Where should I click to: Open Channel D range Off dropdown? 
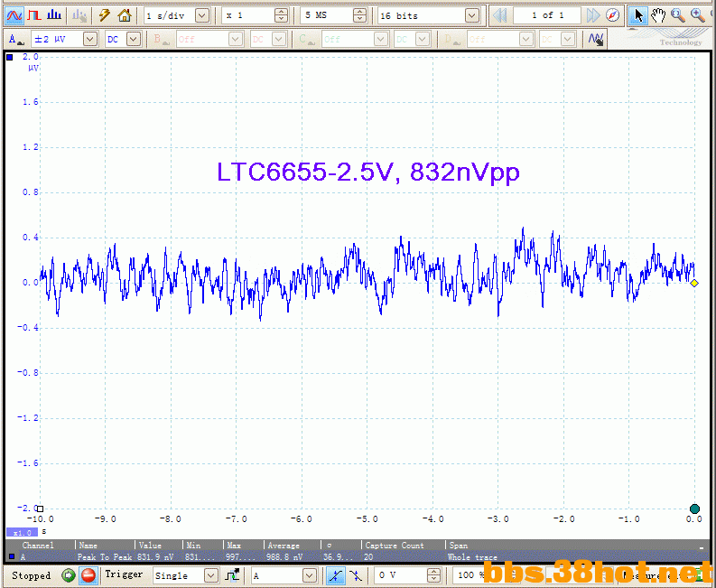pos(526,40)
